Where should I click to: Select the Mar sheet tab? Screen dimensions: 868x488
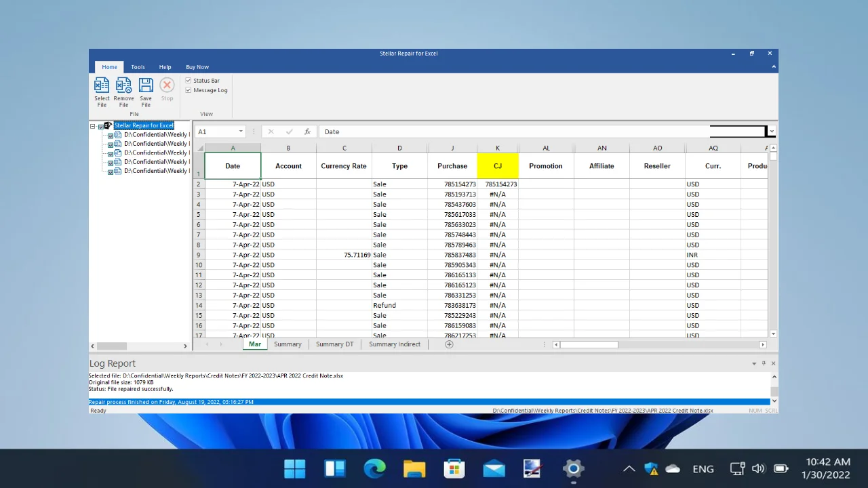click(255, 344)
